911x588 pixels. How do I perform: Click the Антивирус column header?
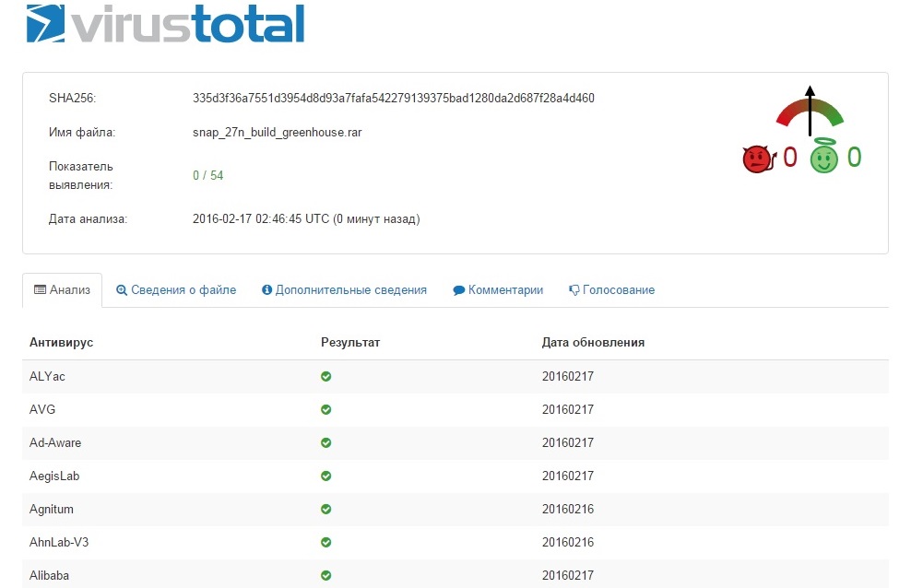(x=61, y=343)
